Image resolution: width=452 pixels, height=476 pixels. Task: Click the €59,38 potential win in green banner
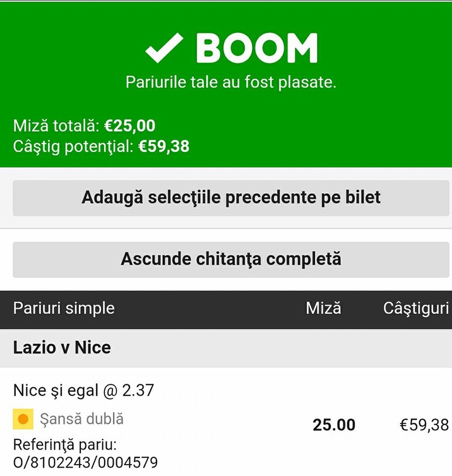click(164, 146)
